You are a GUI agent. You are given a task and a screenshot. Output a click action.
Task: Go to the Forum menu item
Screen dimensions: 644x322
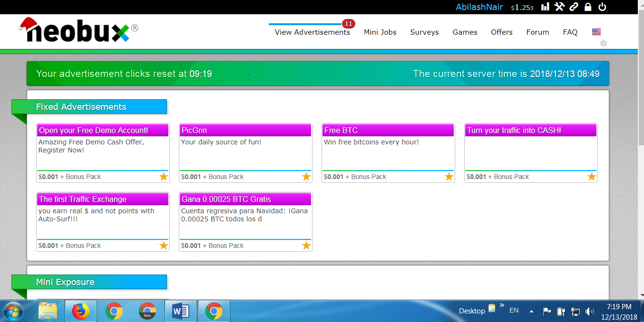pyautogui.click(x=537, y=32)
